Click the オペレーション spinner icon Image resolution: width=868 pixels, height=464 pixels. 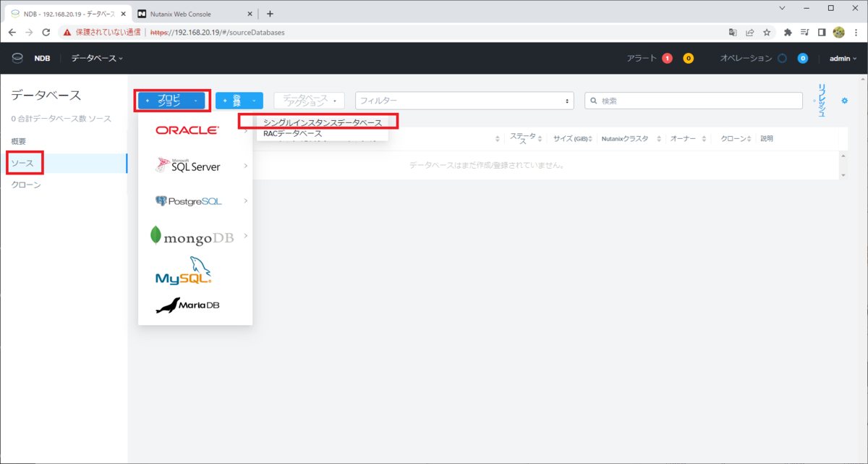coord(782,59)
